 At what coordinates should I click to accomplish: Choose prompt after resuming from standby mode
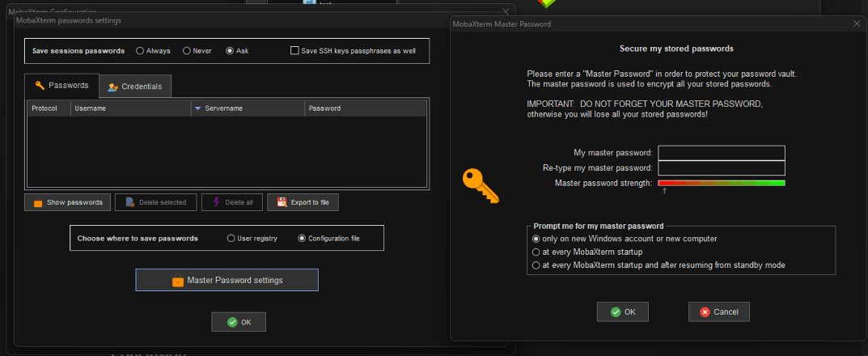coord(536,265)
